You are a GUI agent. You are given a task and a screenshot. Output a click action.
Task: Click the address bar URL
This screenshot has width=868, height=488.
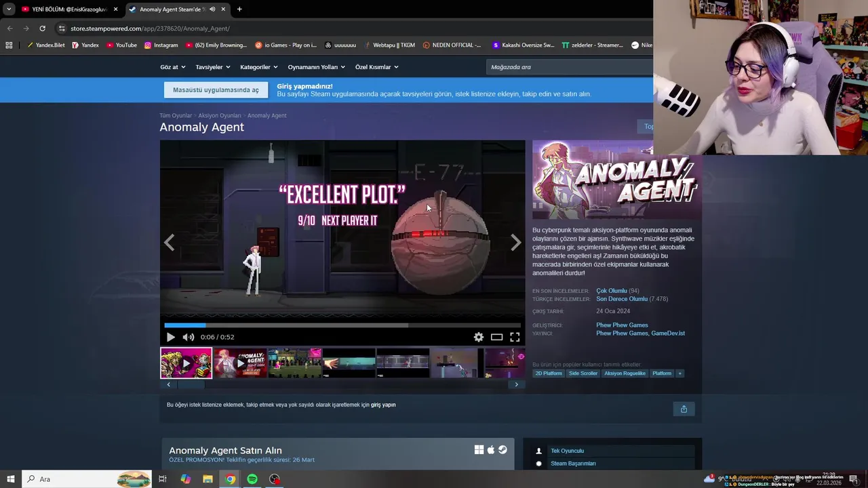[150, 28]
